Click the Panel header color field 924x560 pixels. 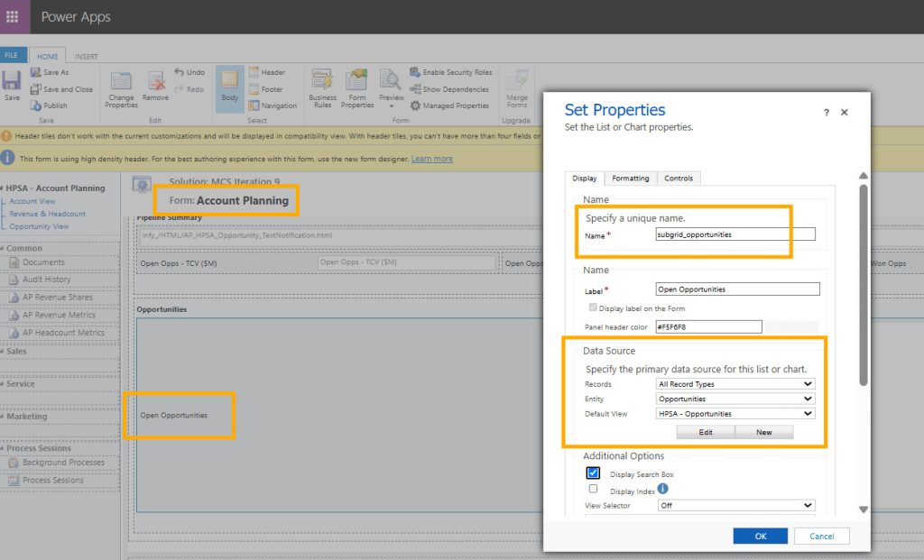pyautogui.click(x=708, y=326)
